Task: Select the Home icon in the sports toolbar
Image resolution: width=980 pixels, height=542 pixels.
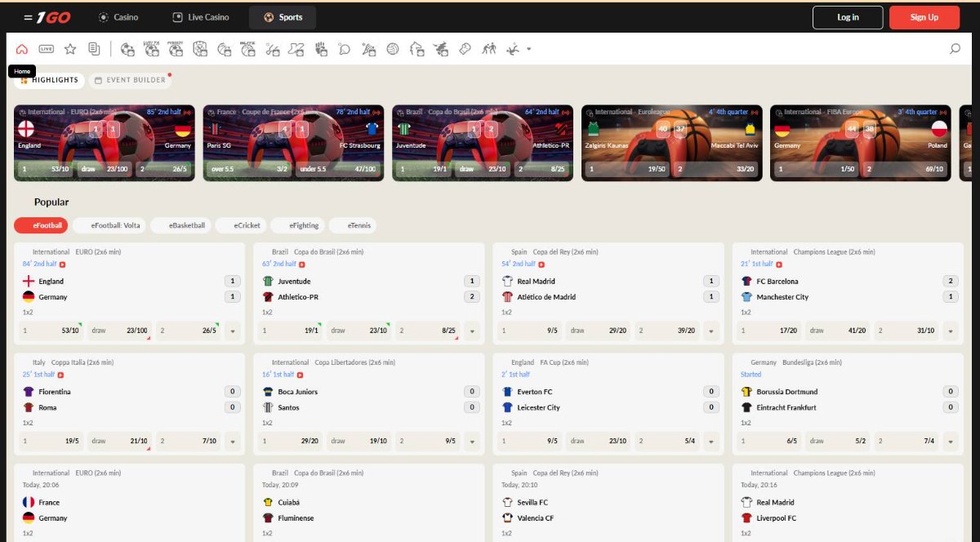Action: (21, 49)
